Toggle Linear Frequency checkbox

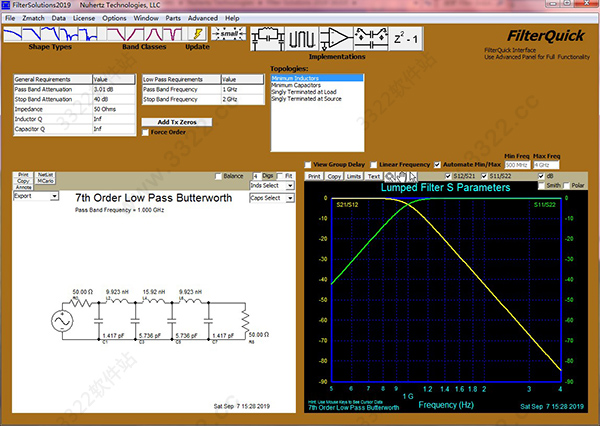pyautogui.click(x=373, y=165)
